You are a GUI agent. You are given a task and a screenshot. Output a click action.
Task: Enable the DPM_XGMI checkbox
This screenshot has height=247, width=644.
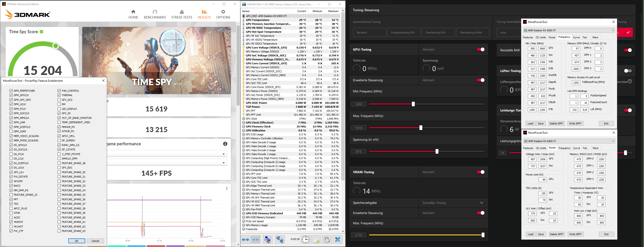click(x=11, y=131)
